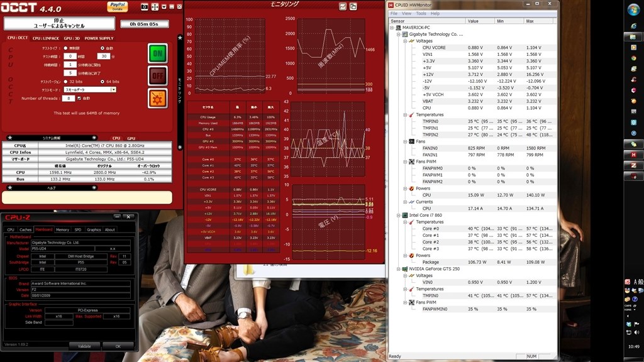Switch system info to GPU tab
Image resolution: width=644 pixels, height=362 pixels.
[131, 138]
